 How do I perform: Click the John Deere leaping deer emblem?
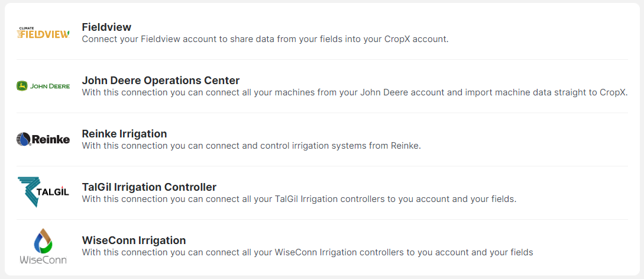point(22,86)
